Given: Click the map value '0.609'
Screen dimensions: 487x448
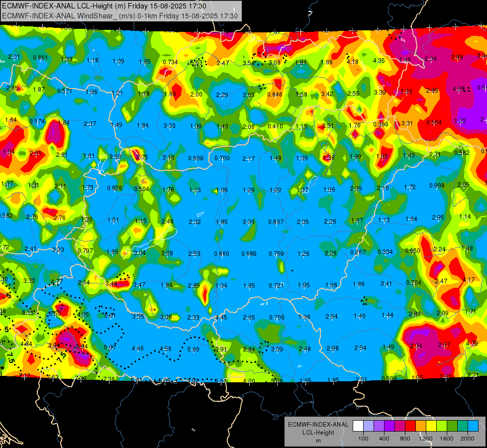Looking at the screenshot, I should [x=195, y=158].
